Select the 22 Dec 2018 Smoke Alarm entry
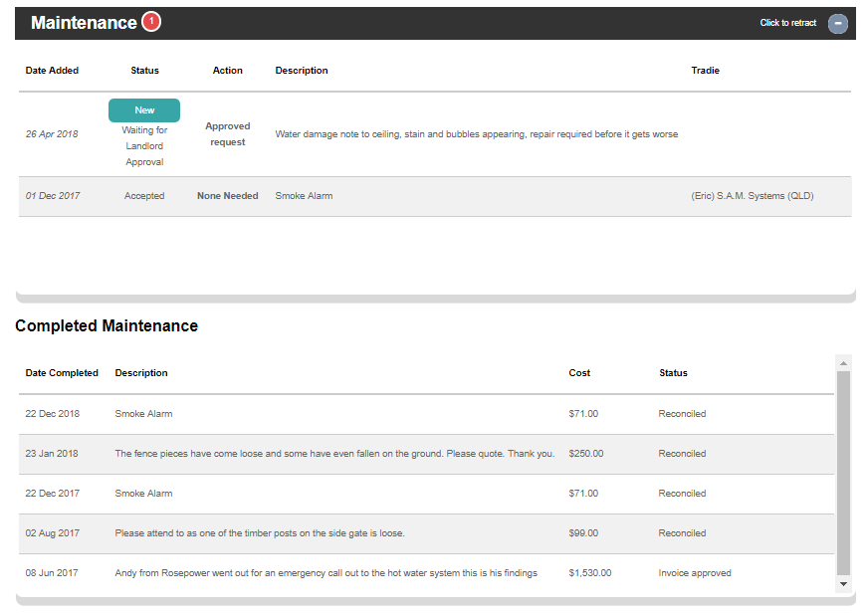868x616 pixels. pyautogui.click(x=426, y=414)
